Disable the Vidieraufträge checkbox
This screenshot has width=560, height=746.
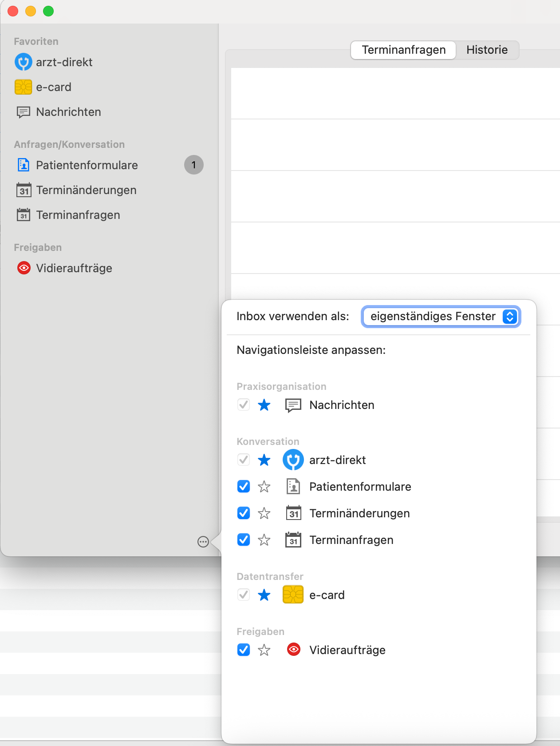pos(244,650)
